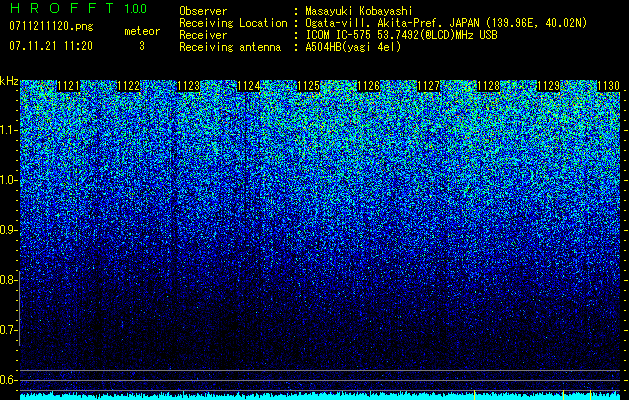Image resolution: width=629 pixels, height=400 pixels.
Task: Click the meteor count label
Action: pos(142,31)
